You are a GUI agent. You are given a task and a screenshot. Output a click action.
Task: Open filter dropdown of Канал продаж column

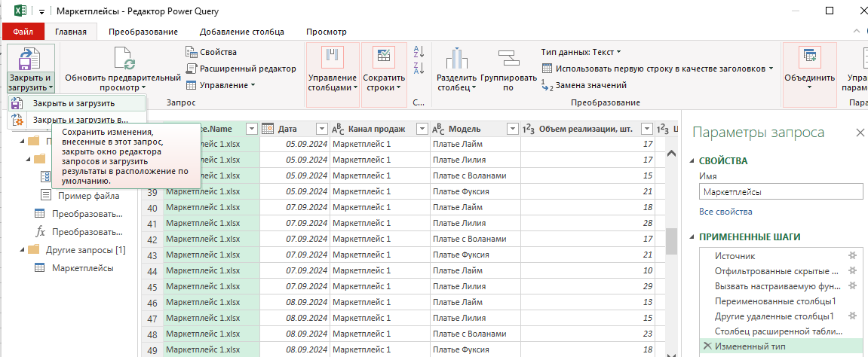pyautogui.click(x=422, y=129)
